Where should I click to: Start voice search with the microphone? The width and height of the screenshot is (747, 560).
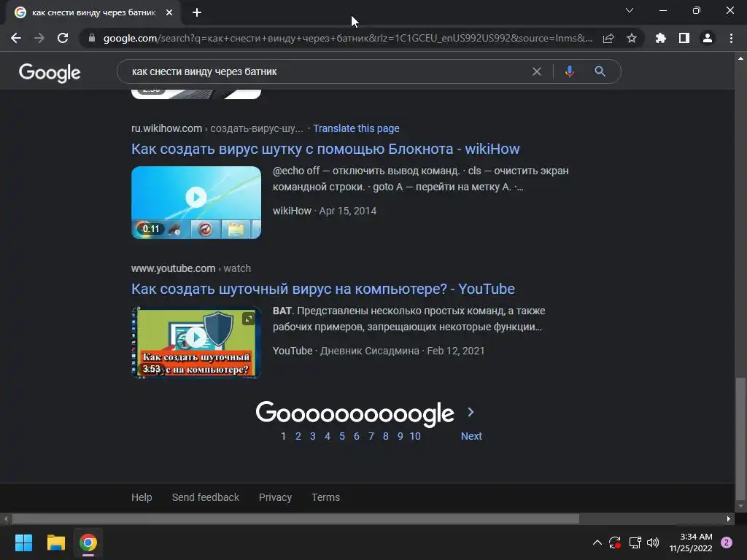(569, 71)
